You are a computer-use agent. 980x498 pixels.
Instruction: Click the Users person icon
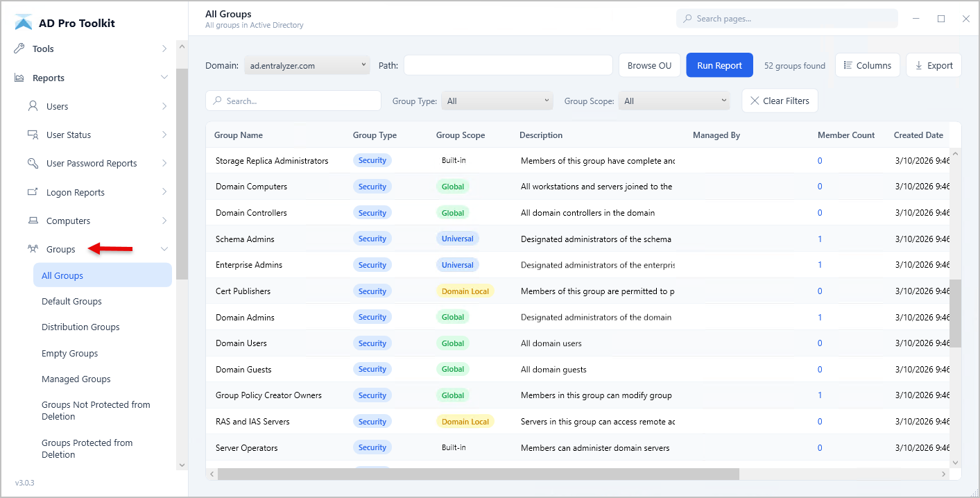(33, 106)
